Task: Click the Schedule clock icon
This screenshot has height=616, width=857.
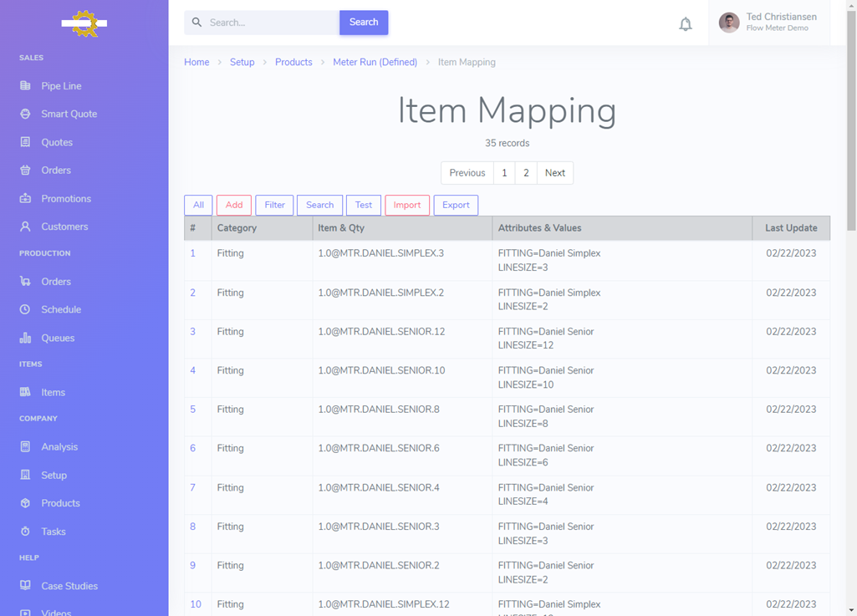Action: [x=25, y=309]
